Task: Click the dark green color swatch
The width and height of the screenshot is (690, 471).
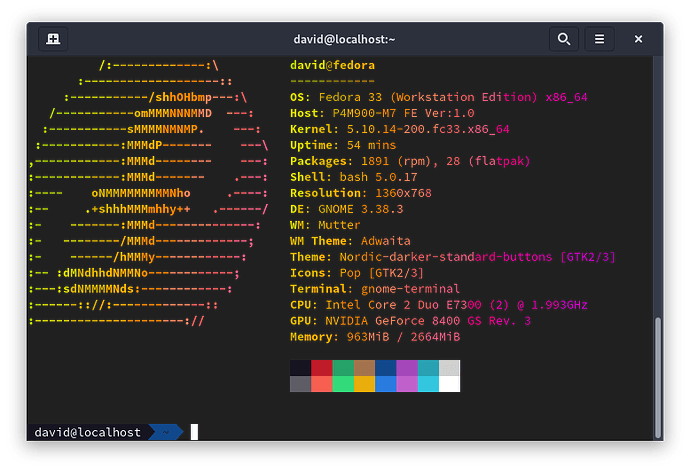Action: tap(343, 368)
